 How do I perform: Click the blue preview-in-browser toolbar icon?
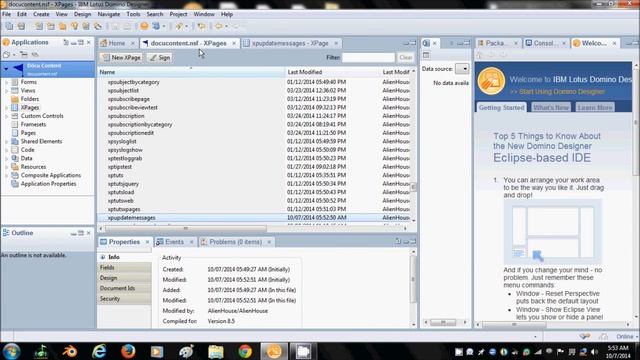click(x=156, y=26)
